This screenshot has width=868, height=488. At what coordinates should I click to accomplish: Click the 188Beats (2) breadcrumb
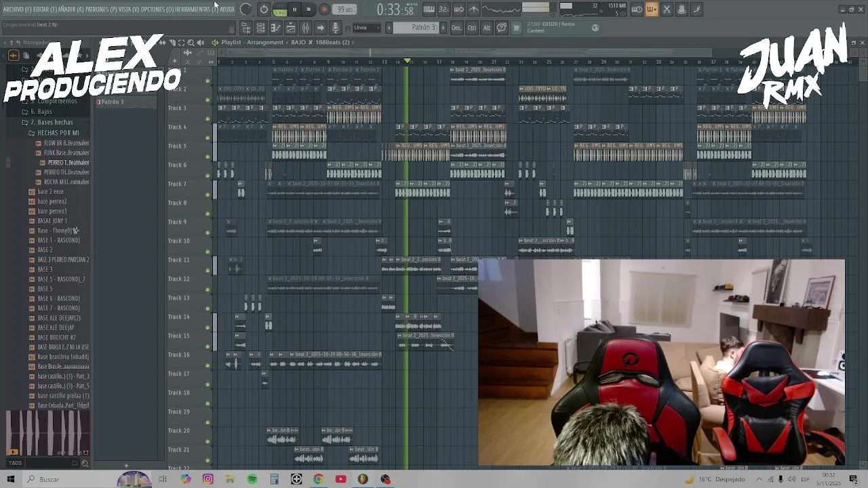332,42
